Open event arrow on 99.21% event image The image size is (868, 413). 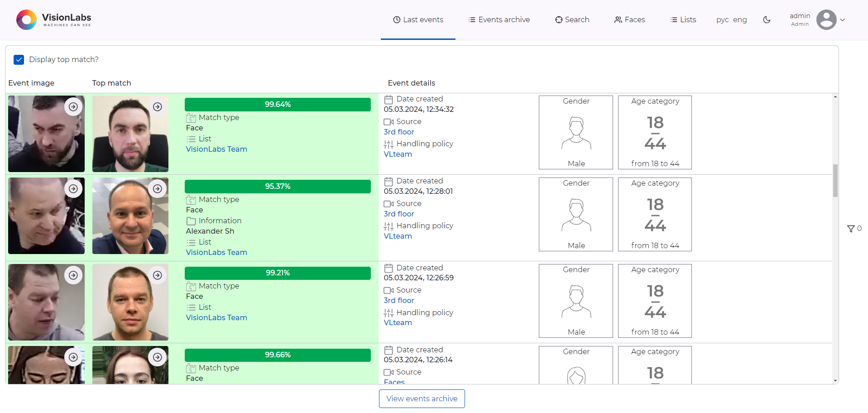[73, 275]
